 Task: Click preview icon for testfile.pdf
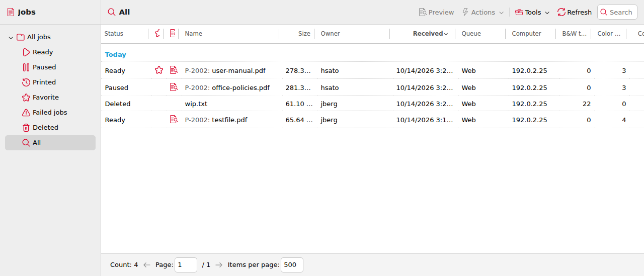coord(174,120)
